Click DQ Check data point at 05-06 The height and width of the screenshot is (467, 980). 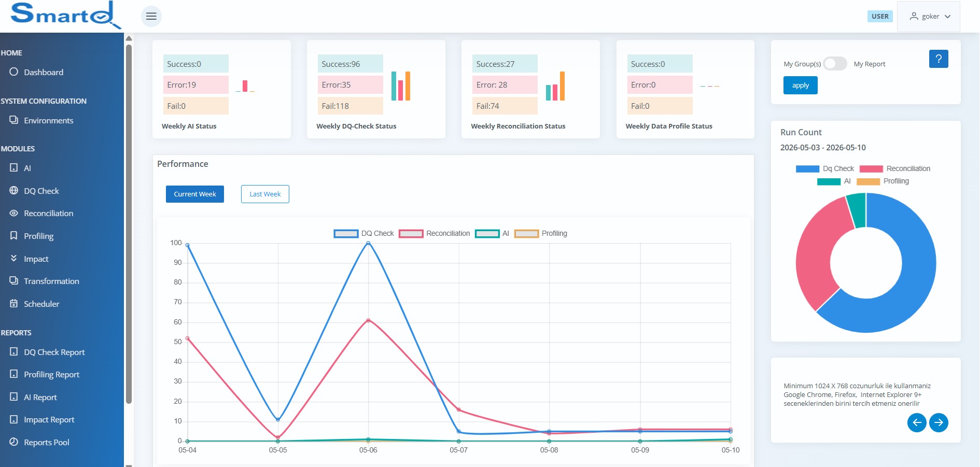(368, 243)
